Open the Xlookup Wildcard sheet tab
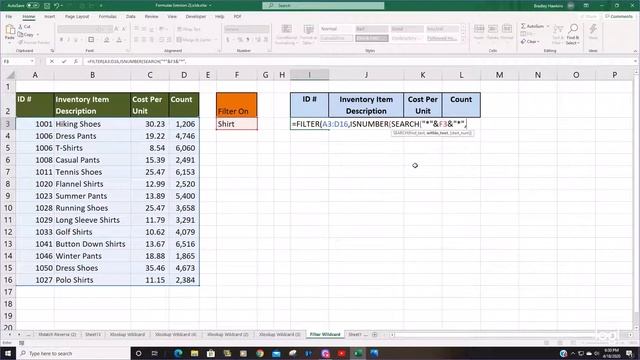 [127, 335]
